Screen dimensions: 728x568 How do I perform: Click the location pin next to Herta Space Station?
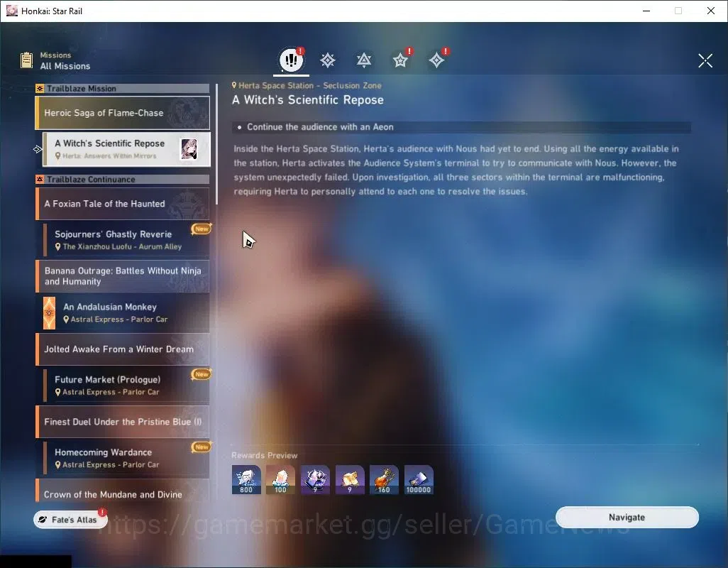[234, 85]
